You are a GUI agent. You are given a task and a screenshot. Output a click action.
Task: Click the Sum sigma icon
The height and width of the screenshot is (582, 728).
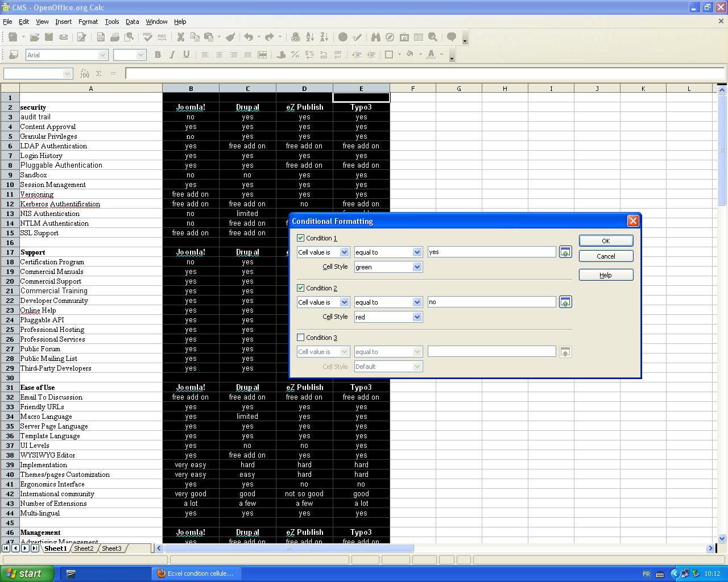click(x=98, y=73)
